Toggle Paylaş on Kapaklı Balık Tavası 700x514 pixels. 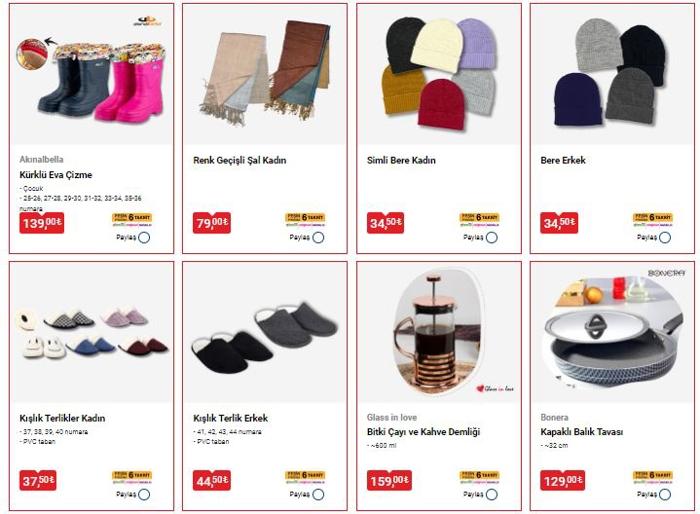[665, 495]
